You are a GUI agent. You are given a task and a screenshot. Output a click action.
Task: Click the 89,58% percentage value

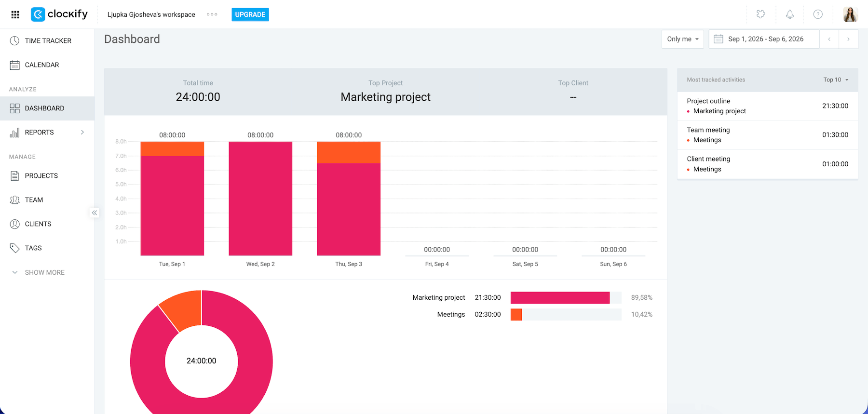(642, 298)
